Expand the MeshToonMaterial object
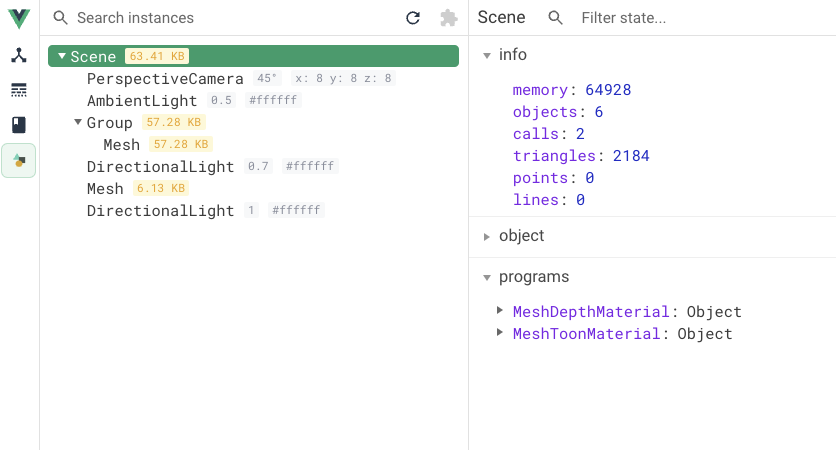The width and height of the screenshot is (836, 450). [x=500, y=333]
